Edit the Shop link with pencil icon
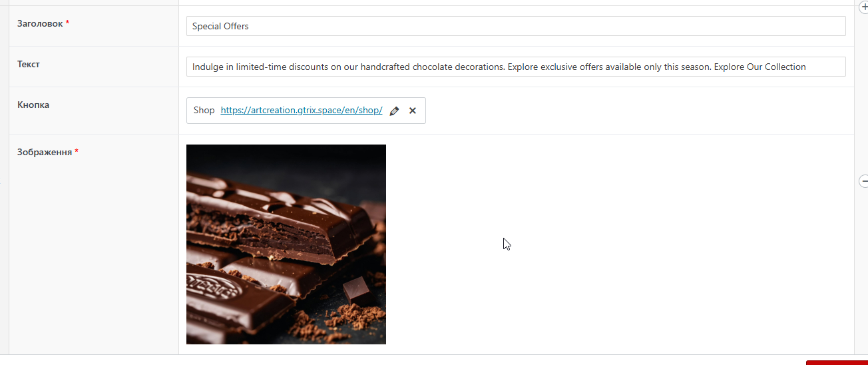This screenshot has width=868, height=365. 394,111
